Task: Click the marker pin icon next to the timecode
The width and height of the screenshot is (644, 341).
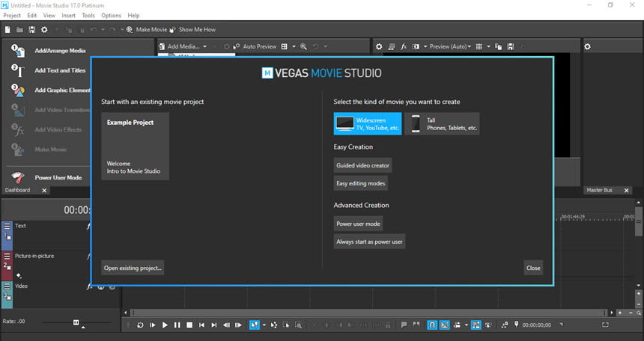Action: tap(516, 325)
